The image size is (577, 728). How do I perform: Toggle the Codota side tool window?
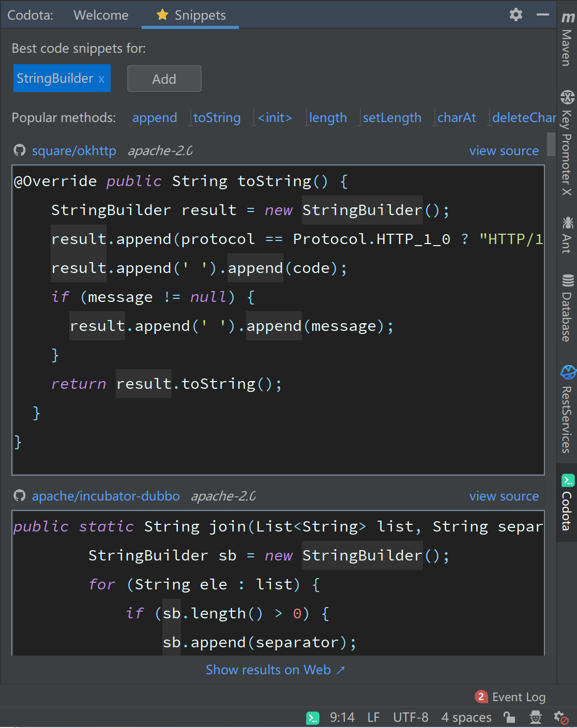click(567, 503)
